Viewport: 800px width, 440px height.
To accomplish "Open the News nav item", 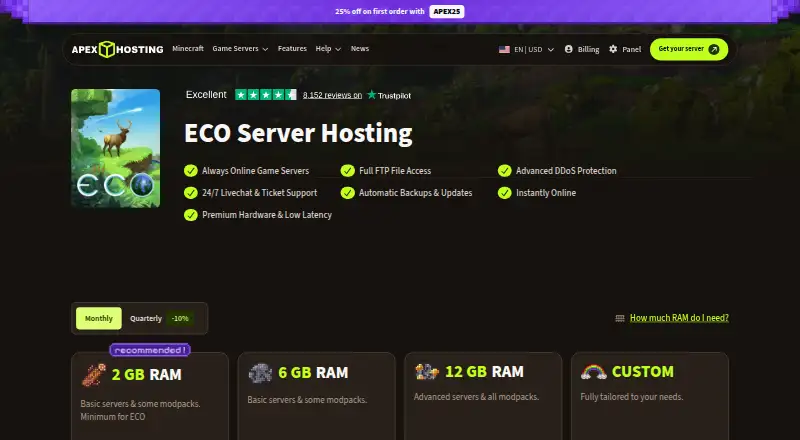I will tap(360, 48).
